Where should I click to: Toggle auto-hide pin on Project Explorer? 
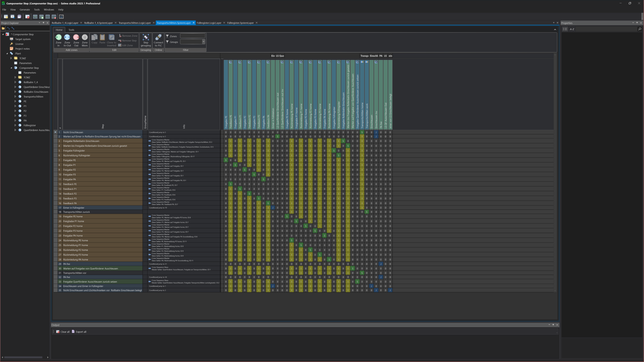tap(43, 23)
